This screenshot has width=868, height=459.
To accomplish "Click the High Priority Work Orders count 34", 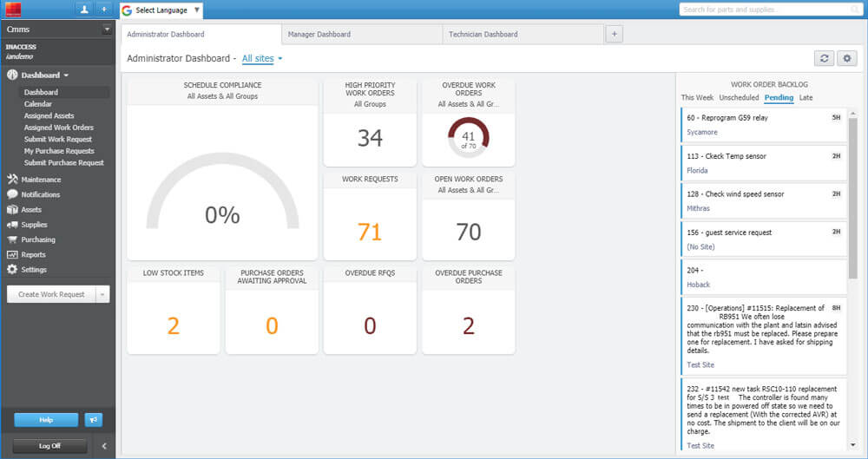I will tap(370, 138).
